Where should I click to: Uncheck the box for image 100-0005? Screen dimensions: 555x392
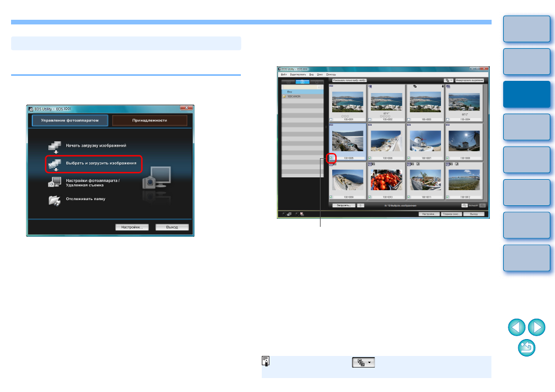(x=331, y=158)
